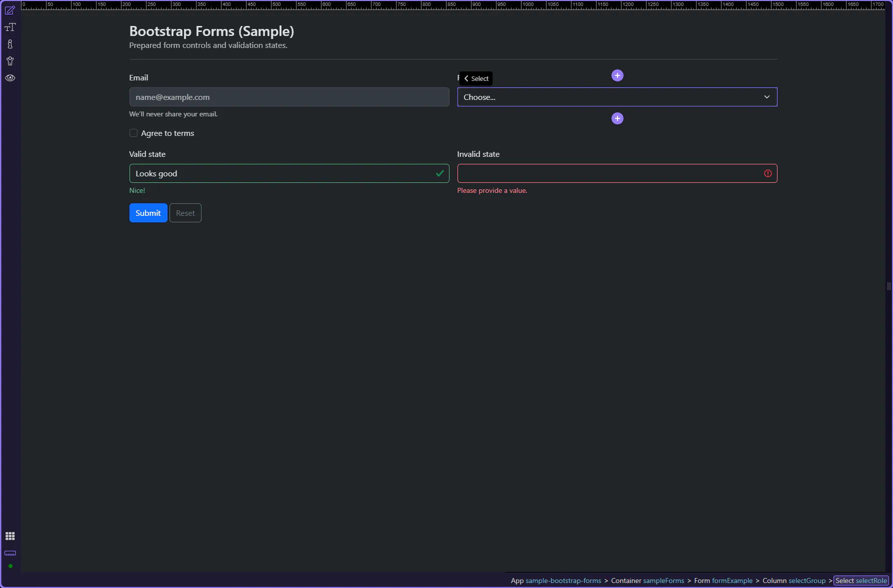Select the edit pencil tool in sidebar
Screen dimensions: 893x588
(10, 10)
